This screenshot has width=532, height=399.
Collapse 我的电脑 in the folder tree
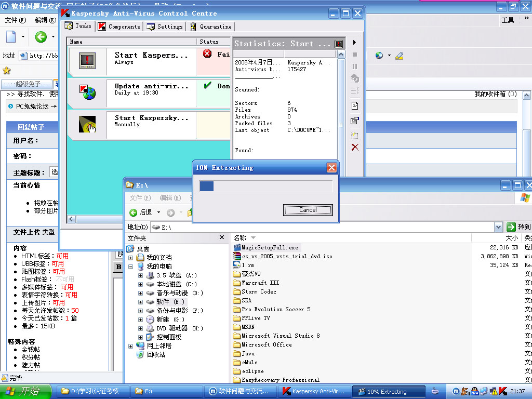pyautogui.click(x=130, y=267)
